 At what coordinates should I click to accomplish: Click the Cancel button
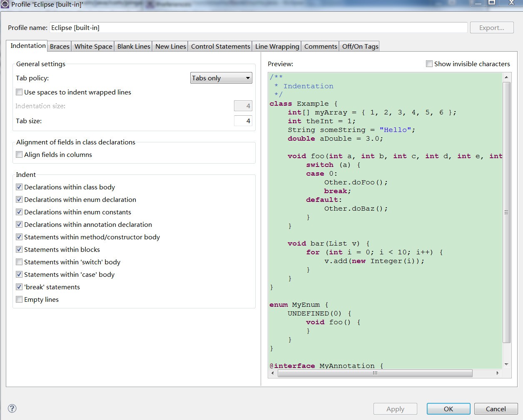(496, 409)
